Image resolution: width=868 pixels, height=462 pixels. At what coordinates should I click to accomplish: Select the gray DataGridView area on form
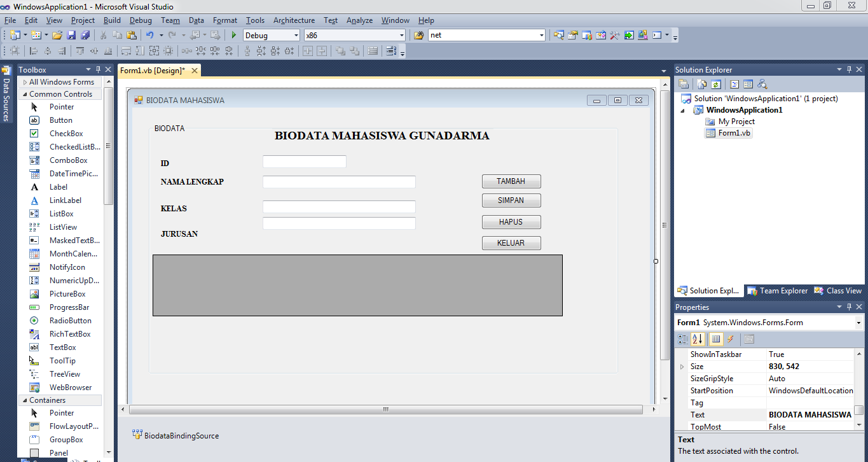[x=357, y=285]
